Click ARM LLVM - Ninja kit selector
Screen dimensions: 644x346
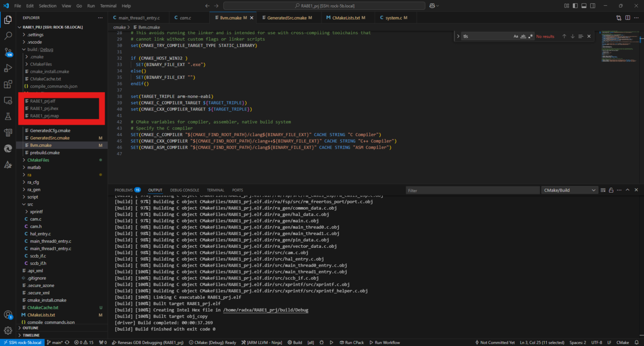click(x=263, y=342)
